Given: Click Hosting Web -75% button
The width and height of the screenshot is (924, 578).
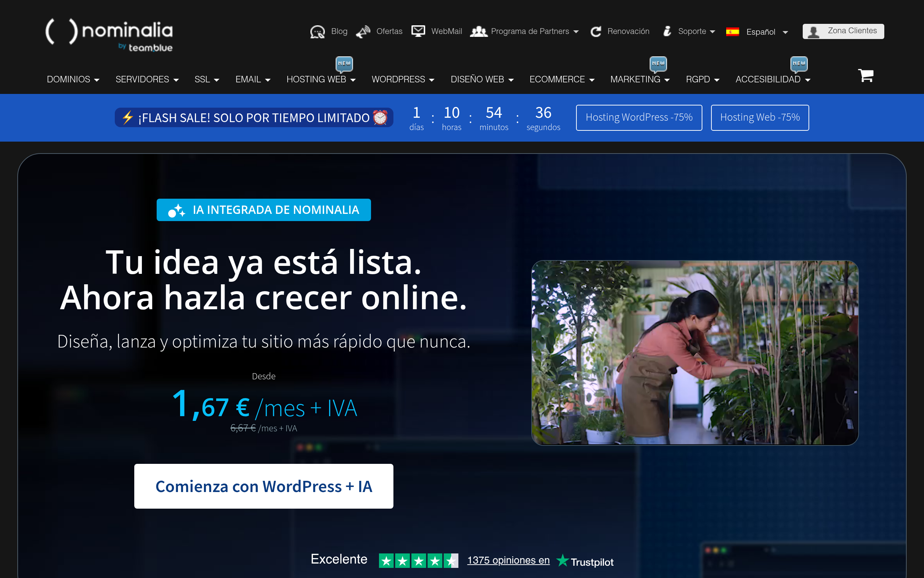Looking at the screenshot, I should pos(760,117).
